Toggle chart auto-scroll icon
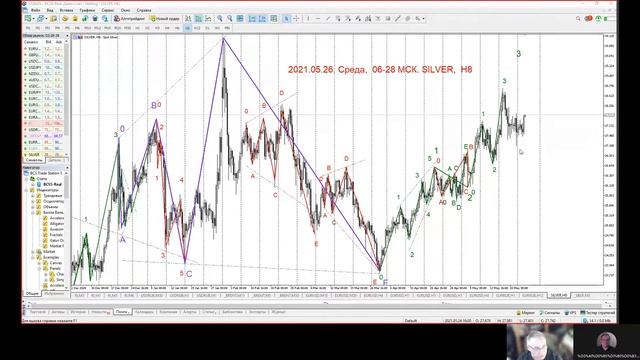Screen dimensions: 640x360 point(252,19)
